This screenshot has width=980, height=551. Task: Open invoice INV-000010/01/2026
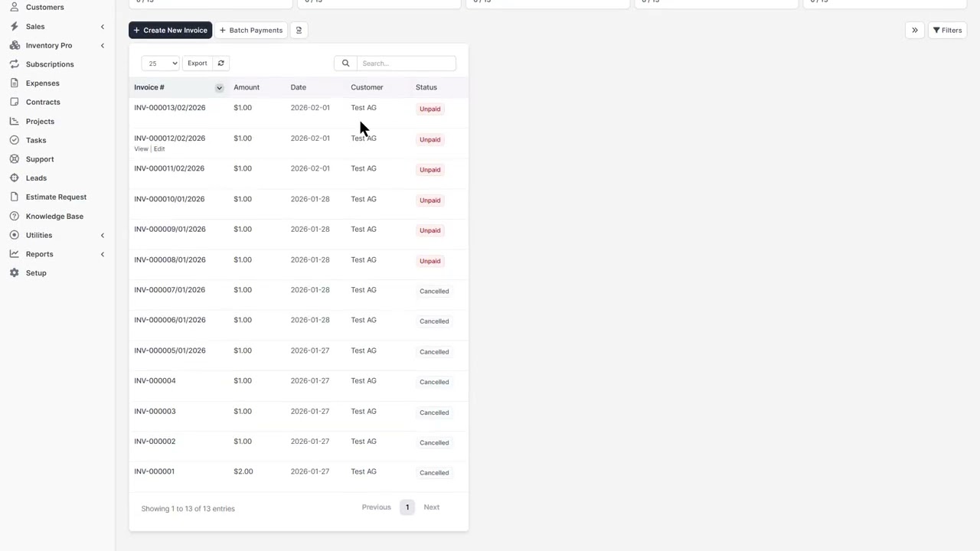pyautogui.click(x=169, y=199)
